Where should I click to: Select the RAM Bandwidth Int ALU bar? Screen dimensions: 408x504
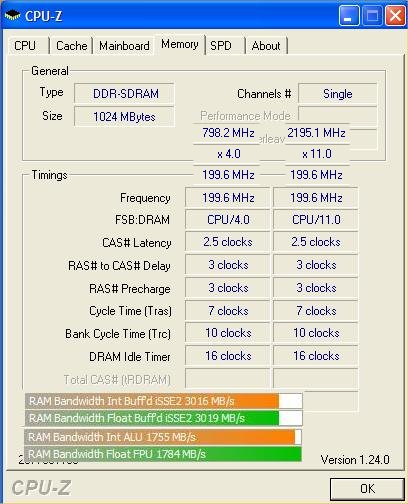click(163, 437)
